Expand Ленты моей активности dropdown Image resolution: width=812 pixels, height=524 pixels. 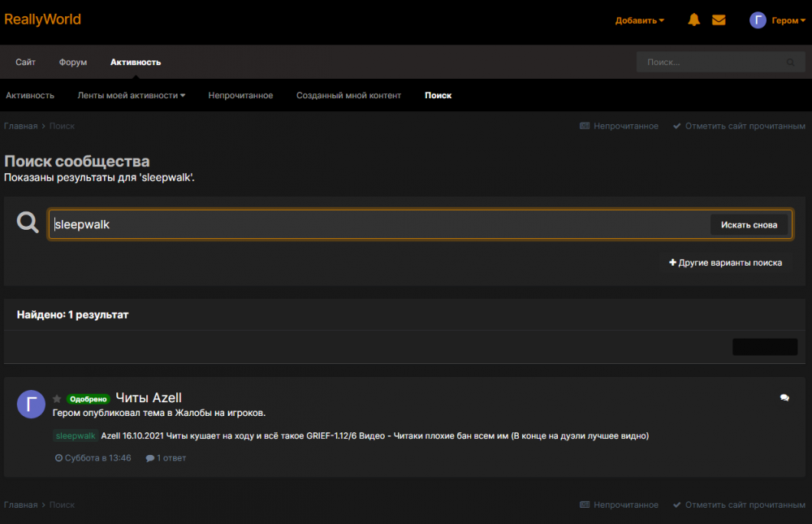[x=132, y=95]
